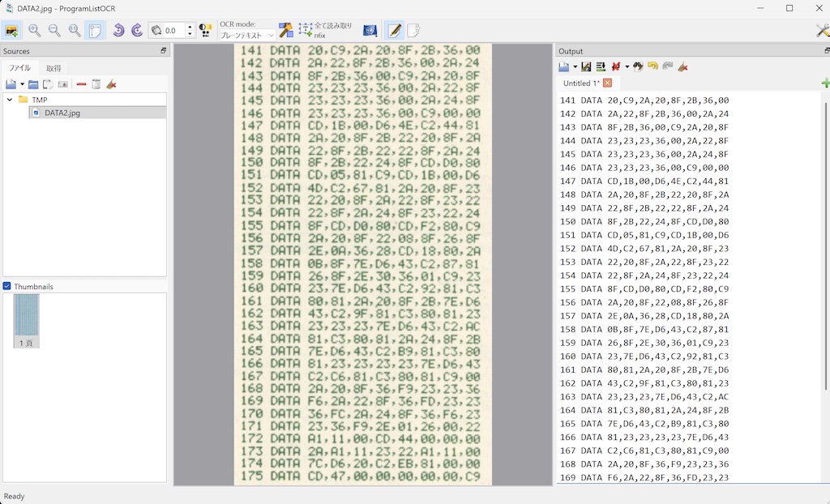Viewport: 830px width, 504px height.
Task: Click the zoom in magnifier icon
Action: (x=35, y=30)
